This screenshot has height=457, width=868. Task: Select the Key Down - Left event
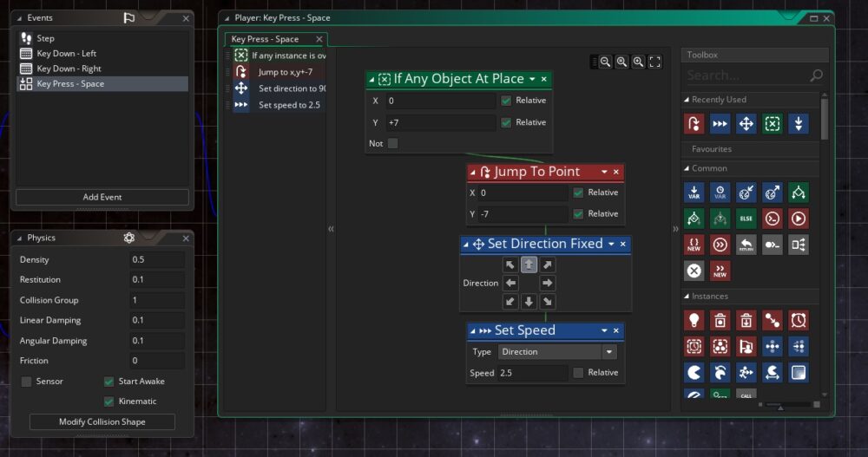point(66,54)
